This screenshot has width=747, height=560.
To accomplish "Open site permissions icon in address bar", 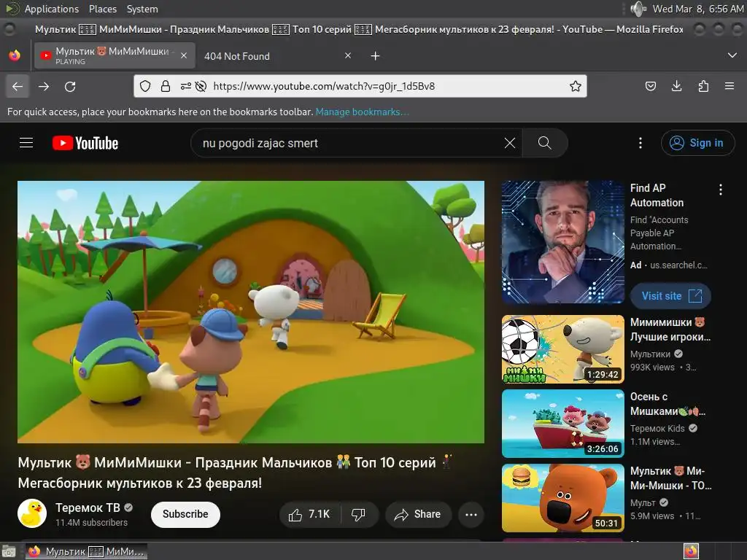I will pos(186,86).
